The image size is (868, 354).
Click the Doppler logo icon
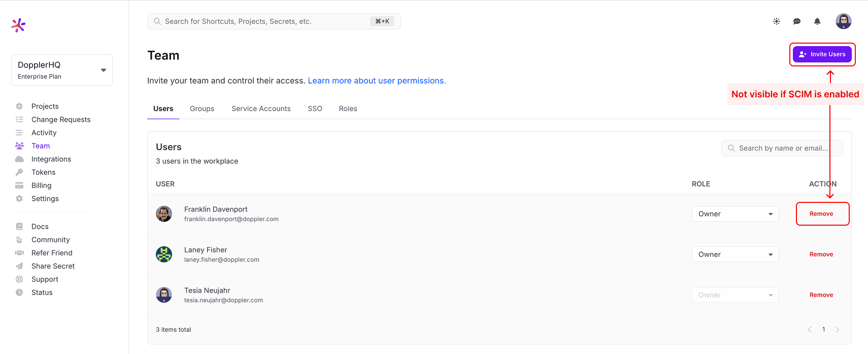click(x=18, y=25)
